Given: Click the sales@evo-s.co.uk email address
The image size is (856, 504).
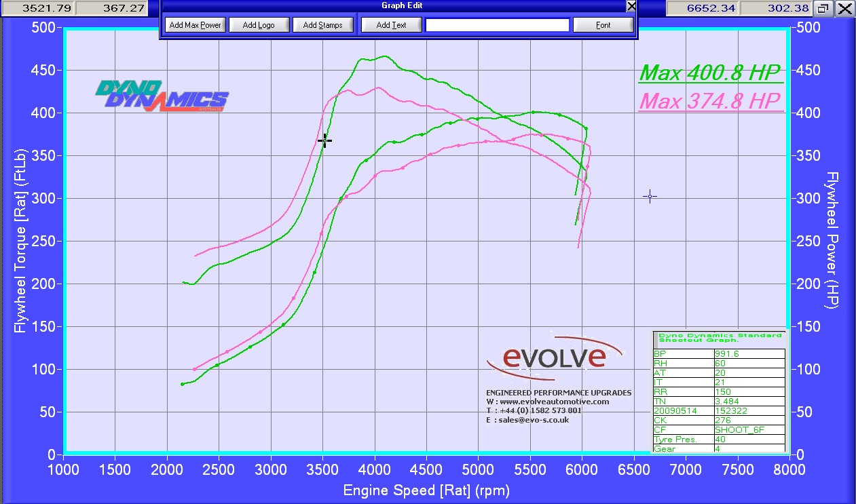Looking at the screenshot, I should pos(533,420).
